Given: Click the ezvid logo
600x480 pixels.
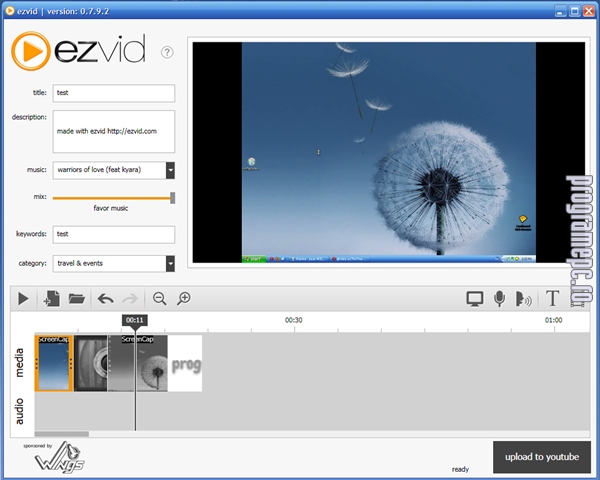Looking at the screenshot, I should coord(78,51).
